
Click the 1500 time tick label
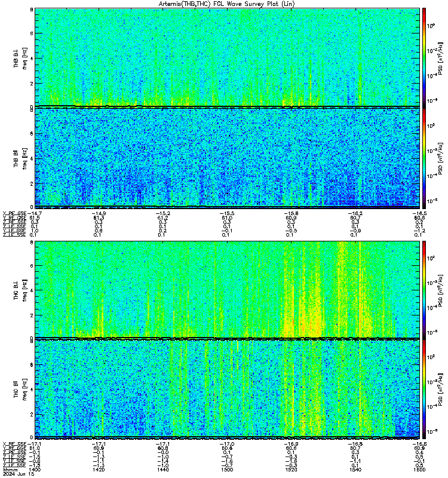click(x=227, y=470)
